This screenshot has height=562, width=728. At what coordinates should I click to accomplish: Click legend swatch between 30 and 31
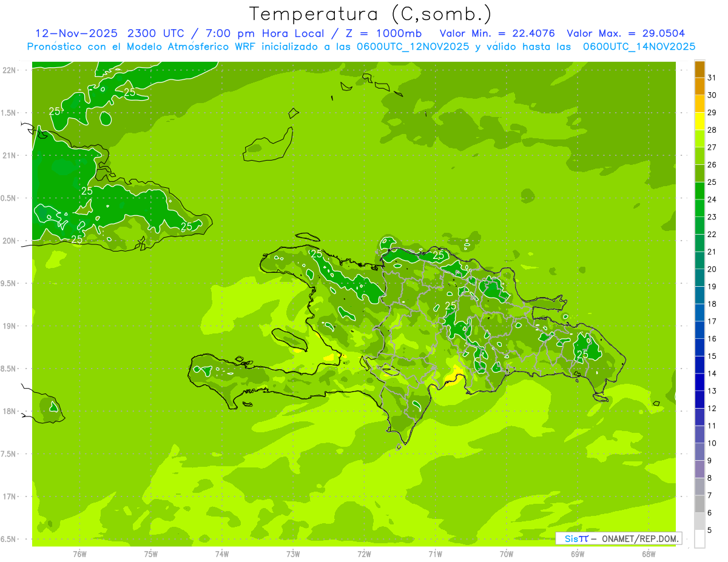[699, 87]
